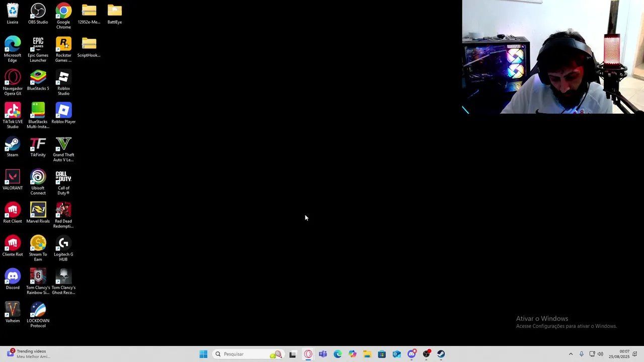Select the Call of Duty shortcut
The image size is (644, 362).
pyautogui.click(x=63, y=182)
